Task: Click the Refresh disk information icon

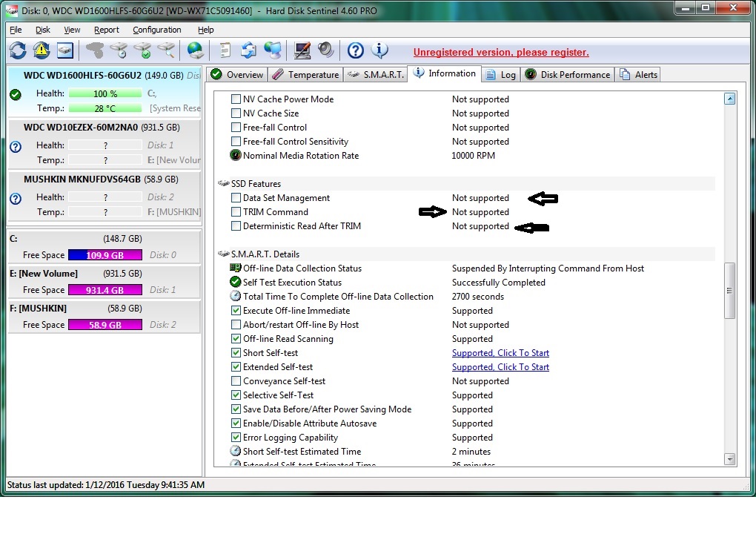Action: pyautogui.click(x=18, y=50)
